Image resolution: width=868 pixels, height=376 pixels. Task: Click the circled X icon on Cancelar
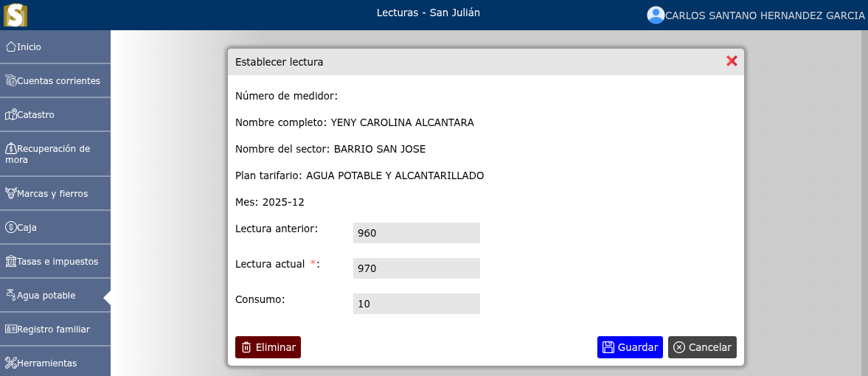[x=679, y=347]
